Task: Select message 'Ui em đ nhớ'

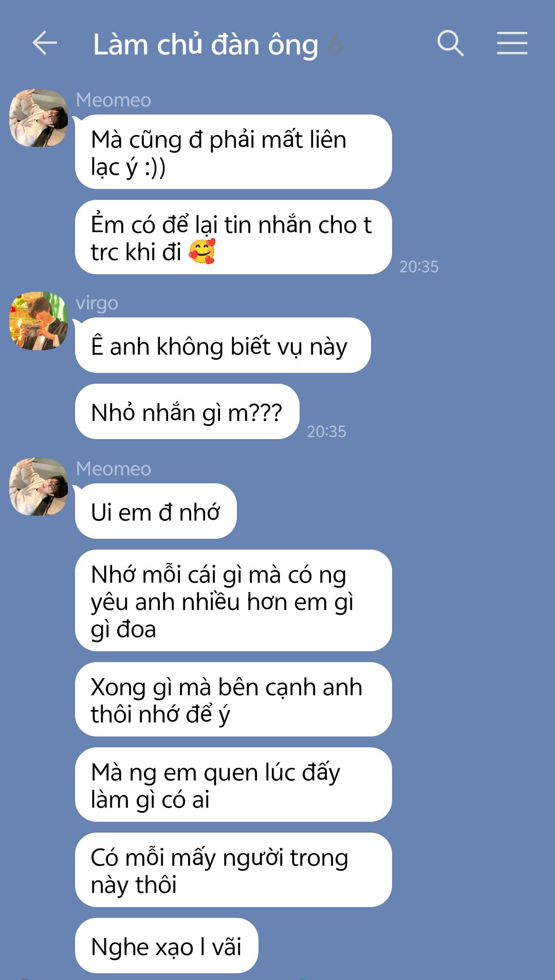Action: 156,511
